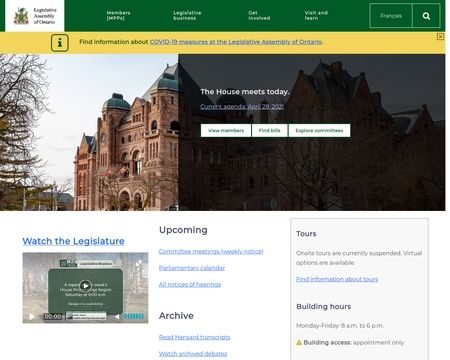Click the video time display 00:00

(53, 316)
